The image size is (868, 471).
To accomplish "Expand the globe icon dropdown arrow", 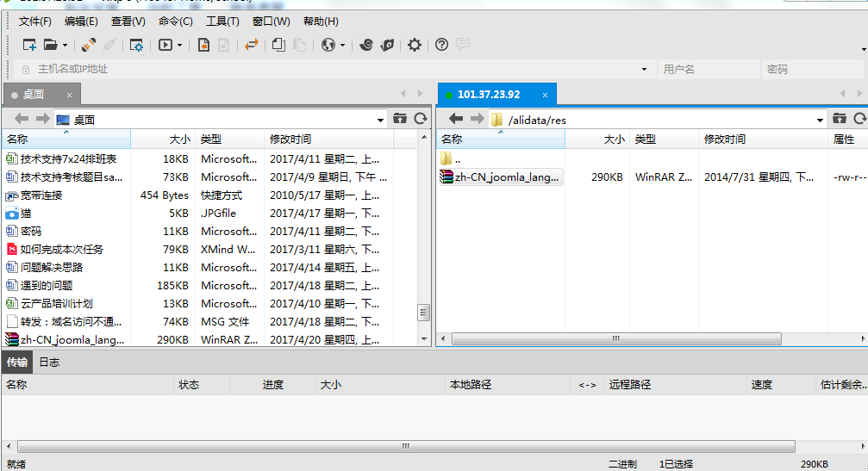I will tap(342, 46).
